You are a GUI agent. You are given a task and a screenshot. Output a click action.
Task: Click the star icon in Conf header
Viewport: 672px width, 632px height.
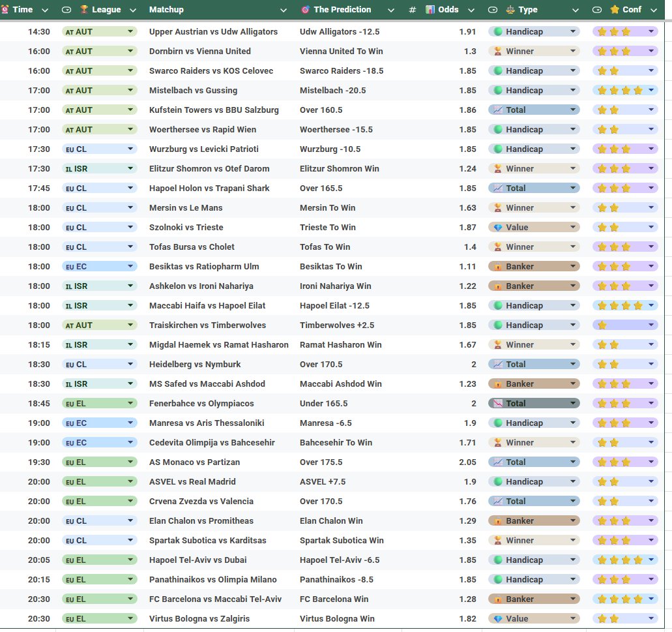(x=615, y=9)
